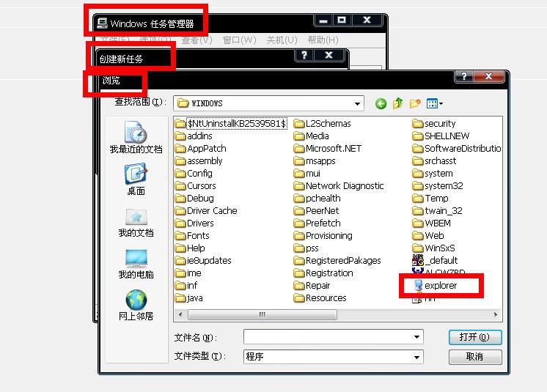Image resolution: width=547 pixels, height=392 pixels.
Task: Select the Provisioning folder
Action: [x=323, y=235]
